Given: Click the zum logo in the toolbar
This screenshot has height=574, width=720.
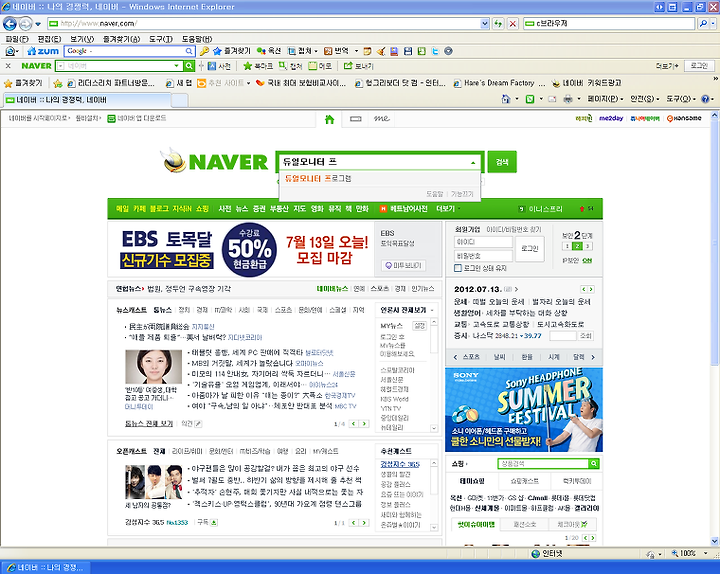Looking at the screenshot, I should tap(43, 51).
